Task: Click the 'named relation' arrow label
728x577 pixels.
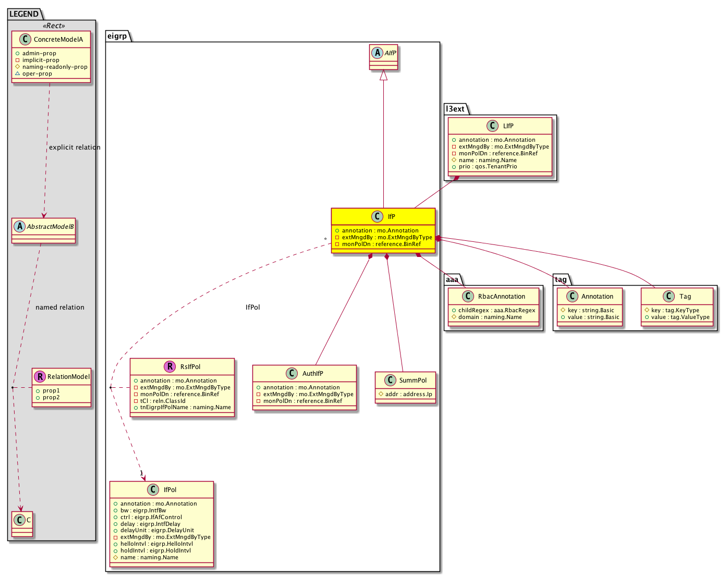Action: tap(59, 308)
